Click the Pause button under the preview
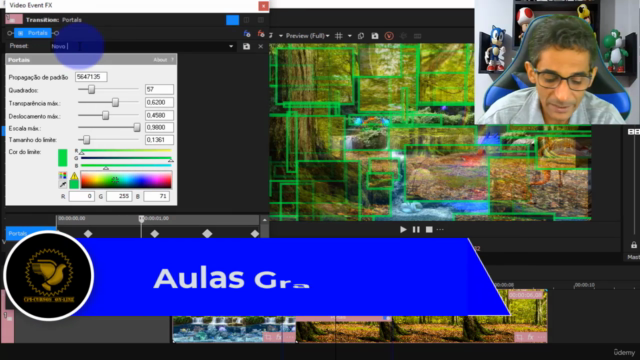The image size is (640, 360). pos(416,230)
